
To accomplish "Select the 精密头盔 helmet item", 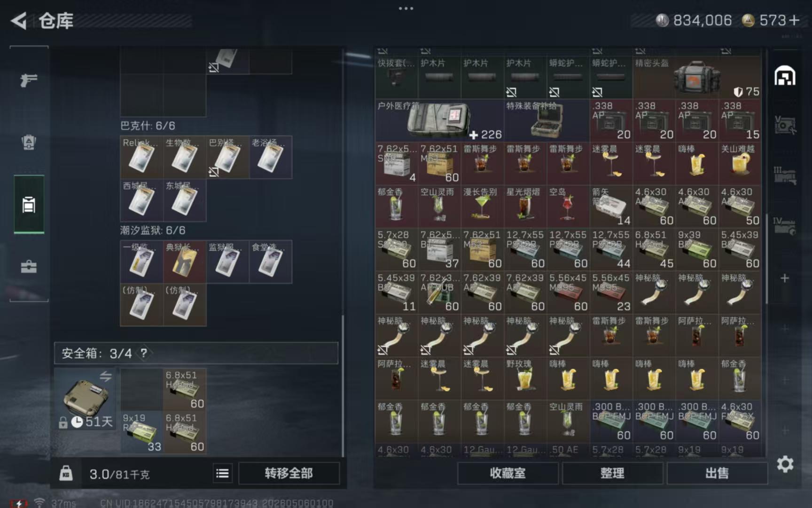I will click(x=696, y=77).
